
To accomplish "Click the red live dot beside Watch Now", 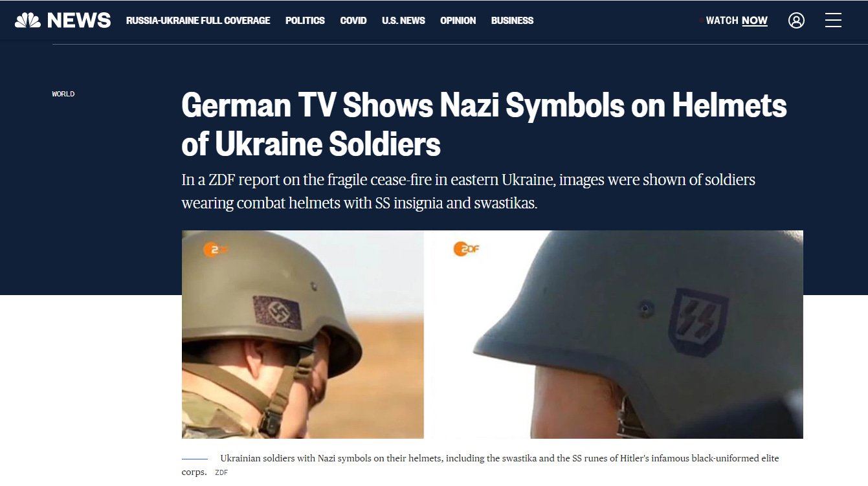I will pos(701,21).
